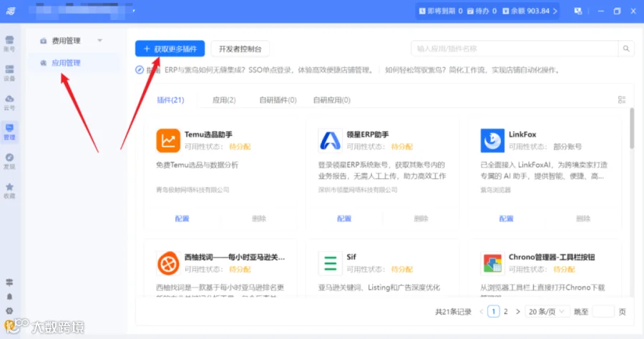Click 删除 for 领星ERP助手
The height and width of the screenshot is (339, 644).
pyautogui.click(x=421, y=218)
